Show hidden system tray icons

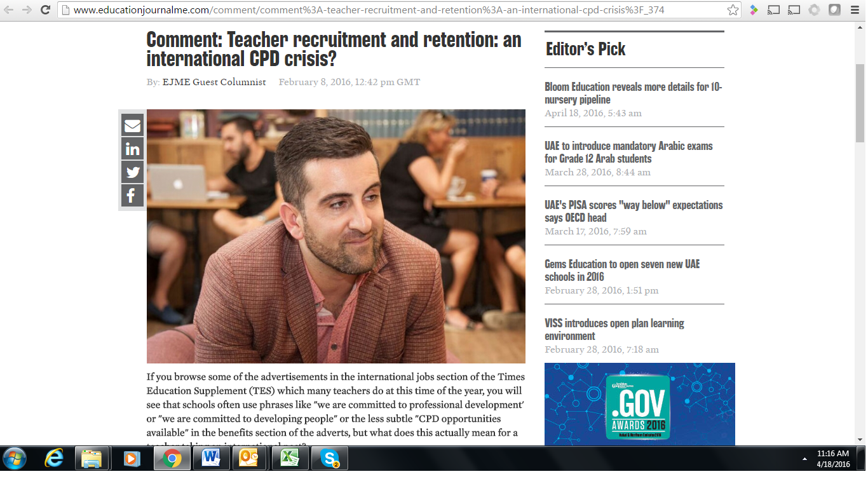tap(804, 458)
